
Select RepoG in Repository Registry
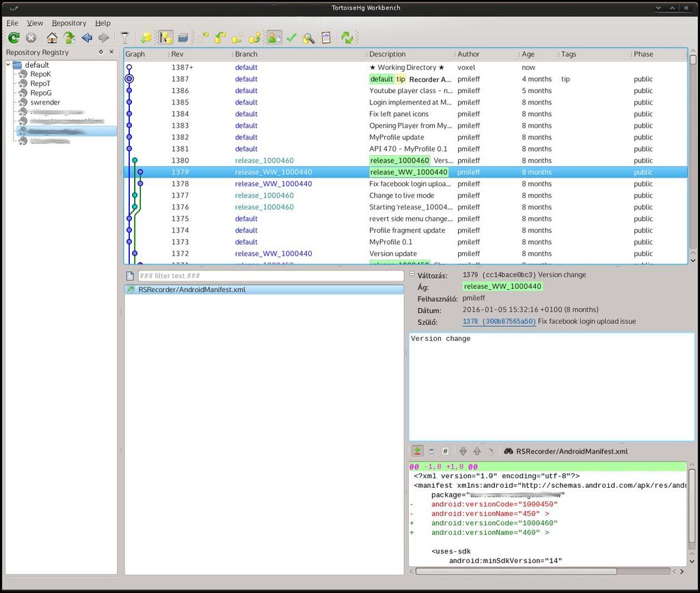pos(40,93)
